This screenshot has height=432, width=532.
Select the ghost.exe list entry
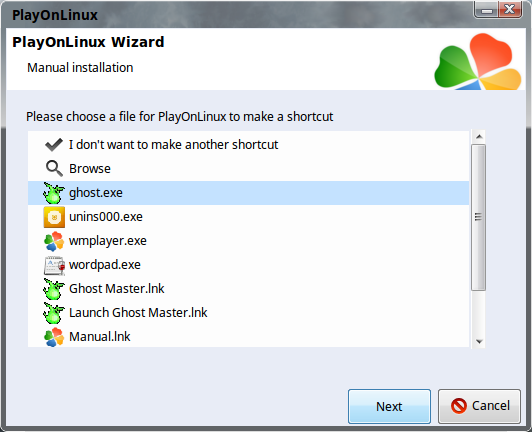248,193
